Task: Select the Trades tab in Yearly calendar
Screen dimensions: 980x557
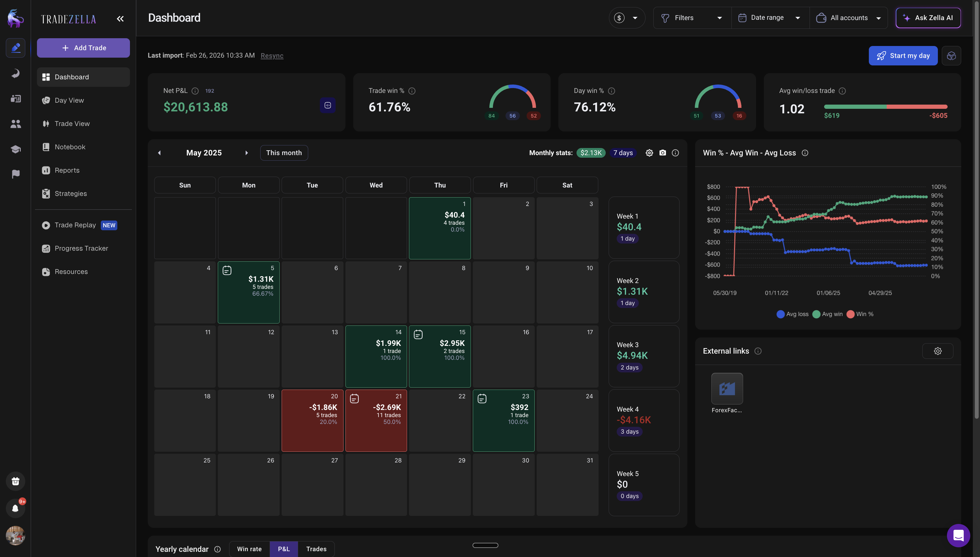Action: 316,549
